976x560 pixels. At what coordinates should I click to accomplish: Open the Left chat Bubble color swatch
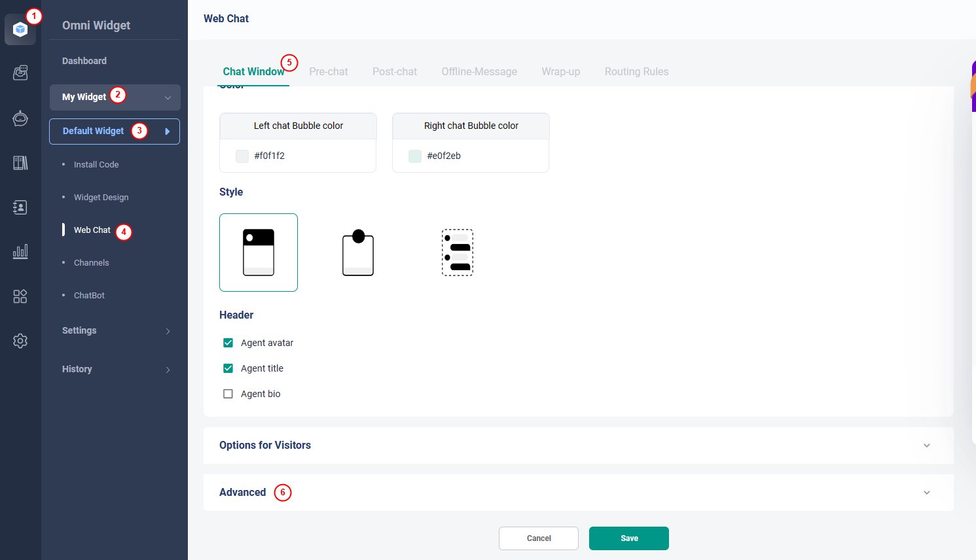pyautogui.click(x=242, y=156)
